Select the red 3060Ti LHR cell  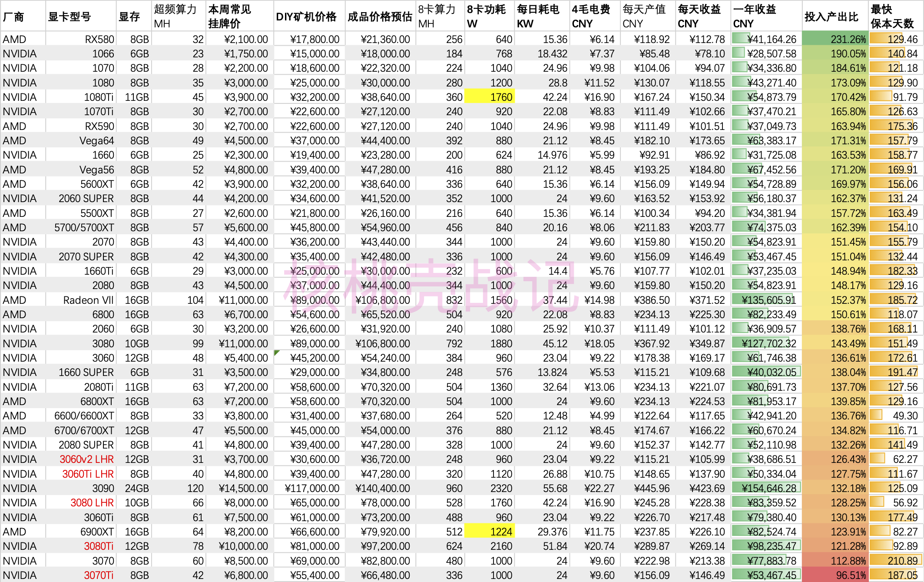(x=81, y=474)
